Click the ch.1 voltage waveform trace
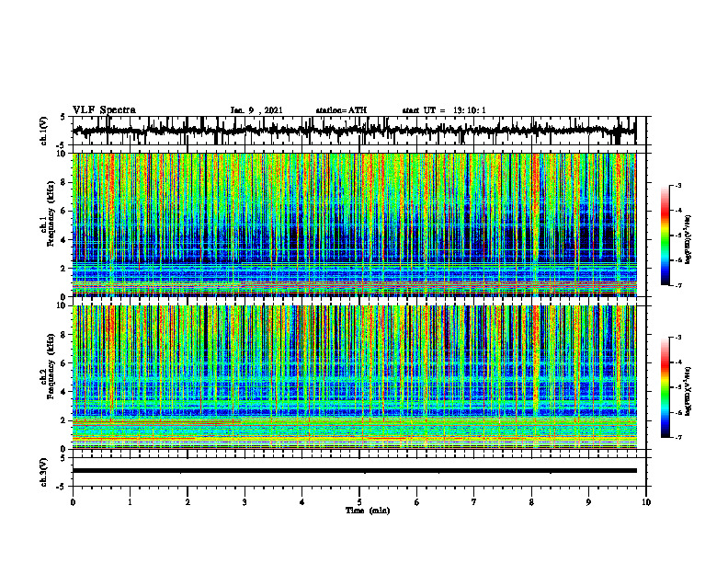Screen dimensions: 728x563 coord(354,131)
